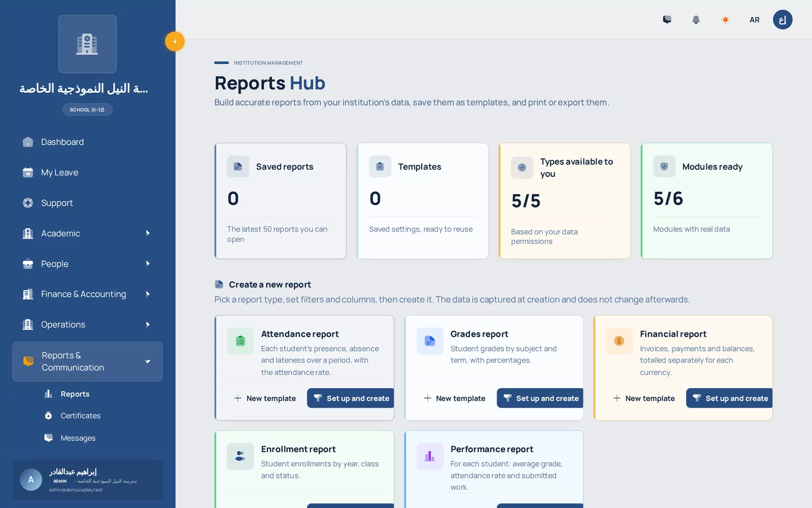Click the Attendance report green icon
This screenshot has height=508, width=812.
tap(240, 341)
